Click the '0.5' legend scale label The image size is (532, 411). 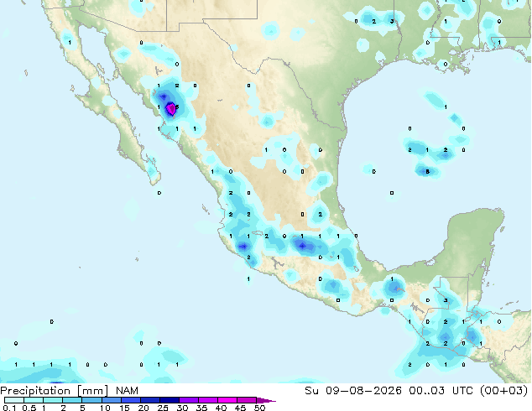[x=29, y=408]
